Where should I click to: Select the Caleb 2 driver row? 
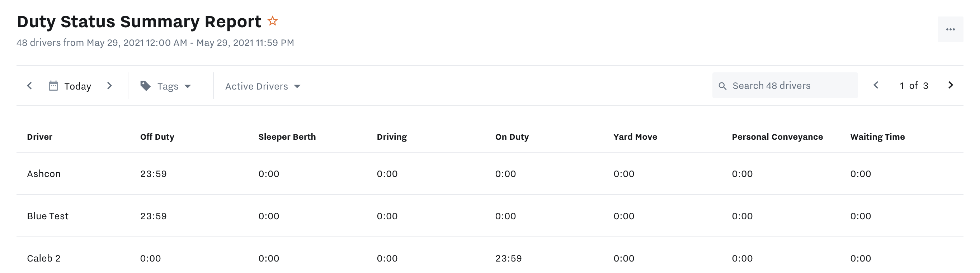[x=44, y=259]
